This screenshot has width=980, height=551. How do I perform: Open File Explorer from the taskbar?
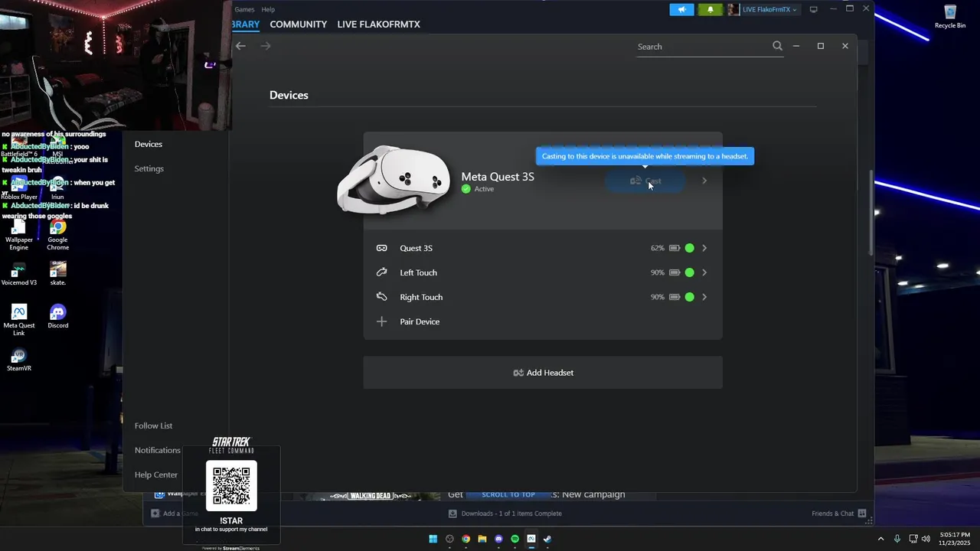click(482, 539)
